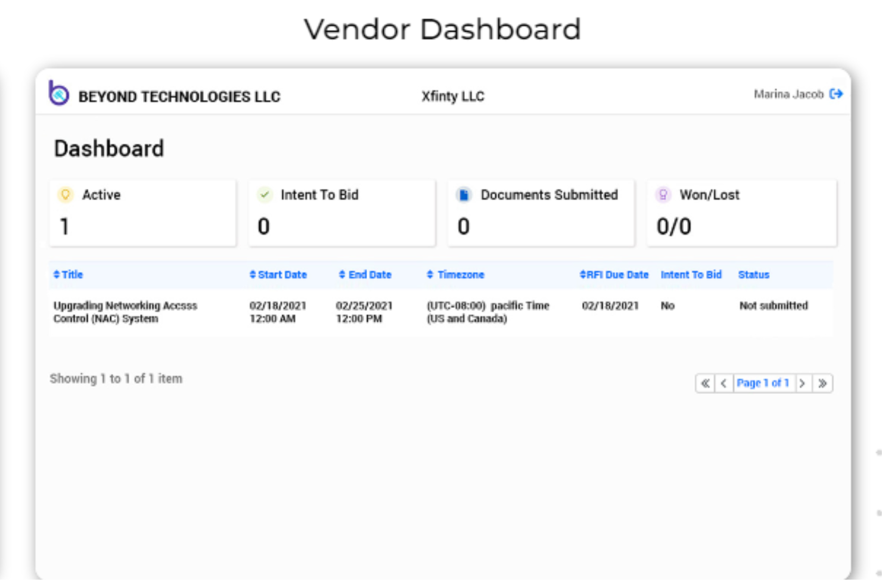
Task: Click Page 1 of 1 pagination control
Action: (x=763, y=383)
